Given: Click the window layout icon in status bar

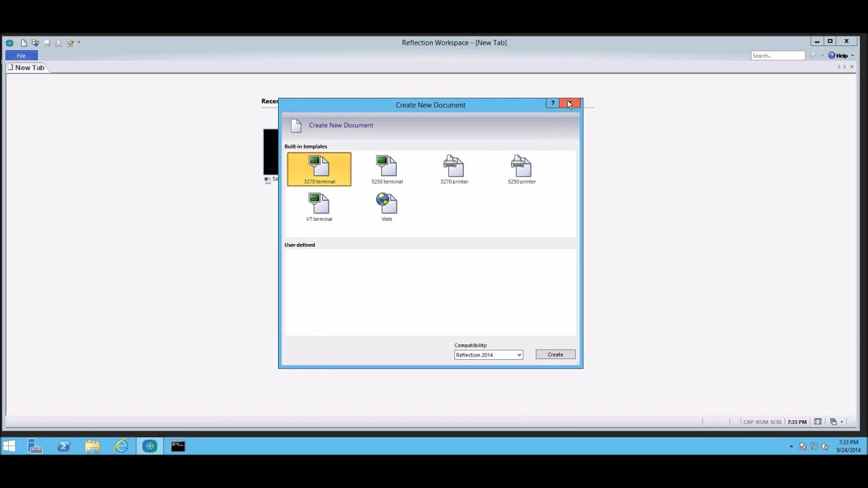Looking at the screenshot, I should 833,422.
